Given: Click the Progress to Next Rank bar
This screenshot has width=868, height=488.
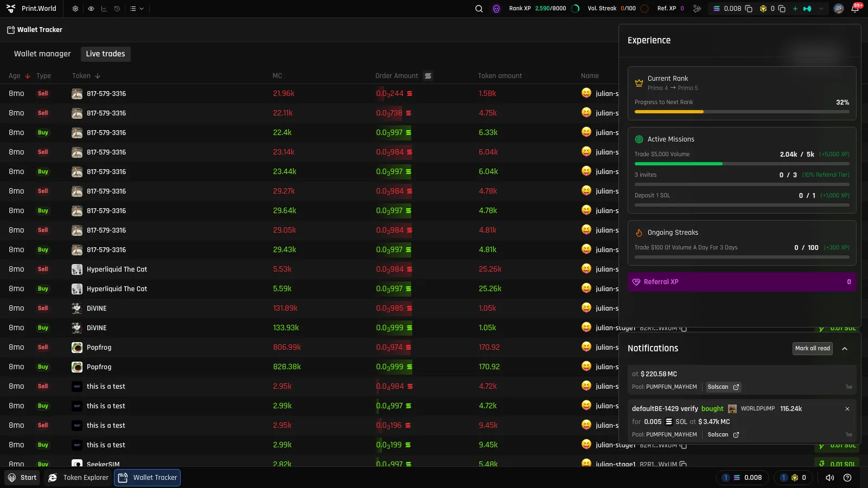Looking at the screenshot, I should coord(742,112).
